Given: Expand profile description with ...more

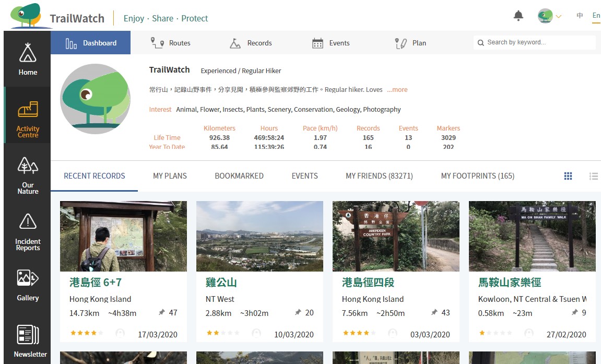Looking at the screenshot, I should coord(397,90).
